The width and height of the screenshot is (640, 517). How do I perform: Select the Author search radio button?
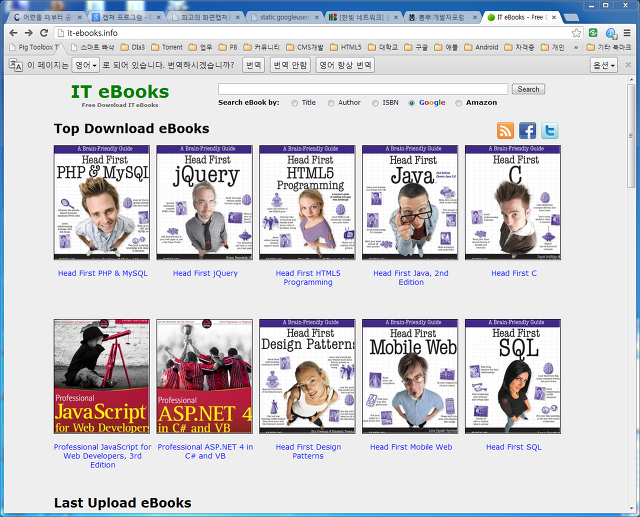(x=331, y=103)
